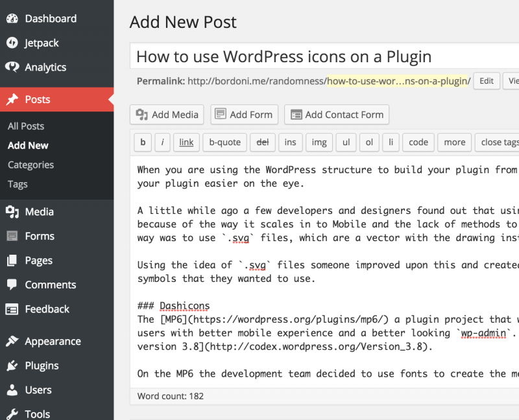
Task: Click the Posts pushpin icon
Action: 12,99
